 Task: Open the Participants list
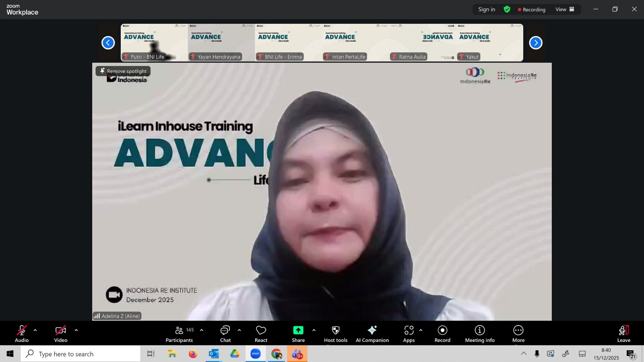pyautogui.click(x=180, y=333)
